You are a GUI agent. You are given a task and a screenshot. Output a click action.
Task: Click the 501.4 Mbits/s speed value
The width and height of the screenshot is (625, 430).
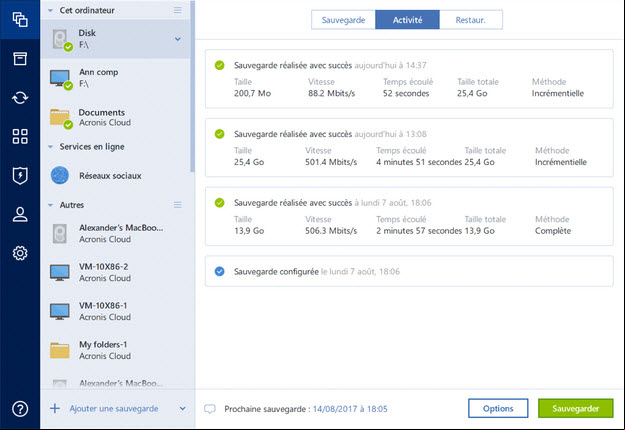(x=331, y=162)
